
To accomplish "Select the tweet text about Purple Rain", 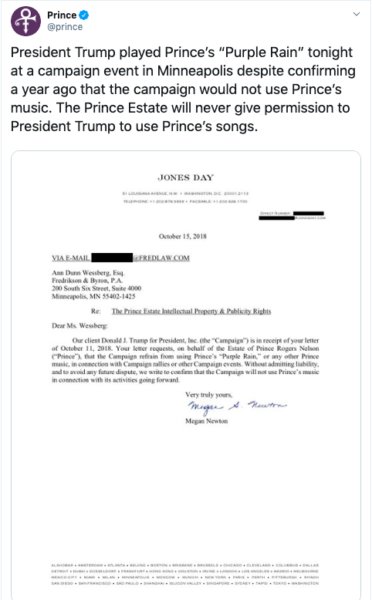I will (x=183, y=89).
